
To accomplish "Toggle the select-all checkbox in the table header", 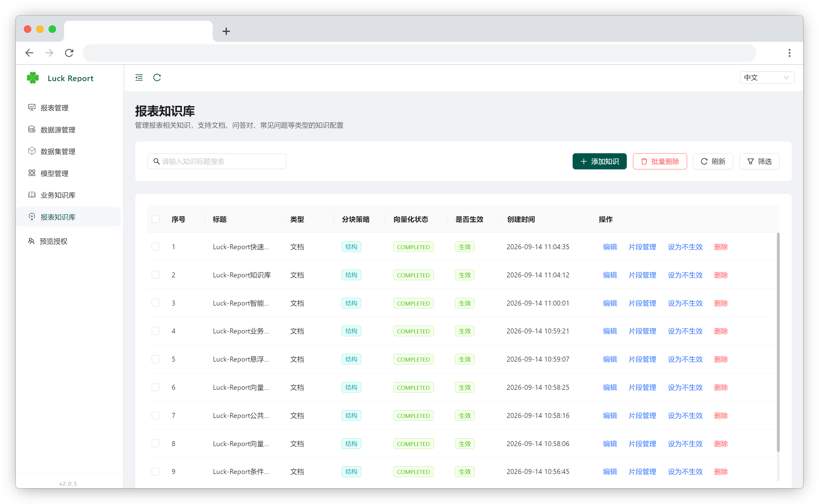I will pyautogui.click(x=156, y=219).
